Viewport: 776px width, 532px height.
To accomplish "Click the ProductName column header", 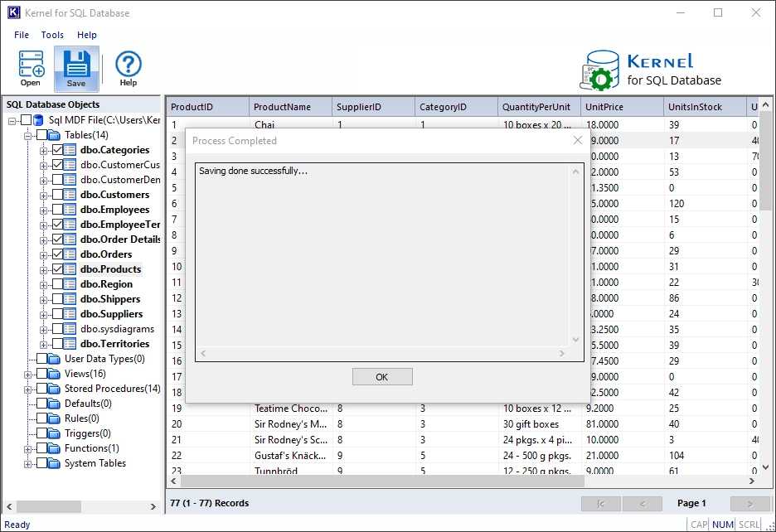I will tap(290, 107).
